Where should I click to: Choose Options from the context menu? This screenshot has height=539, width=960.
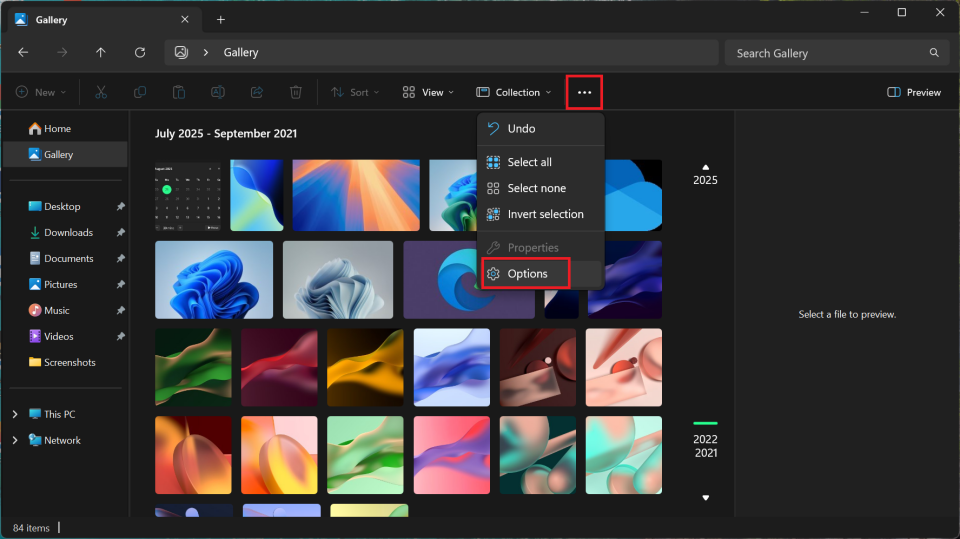pyautogui.click(x=527, y=274)
